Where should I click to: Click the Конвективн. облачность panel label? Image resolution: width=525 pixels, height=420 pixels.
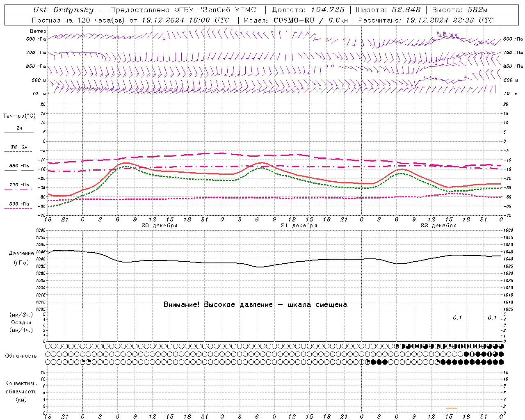coord(21,388)
